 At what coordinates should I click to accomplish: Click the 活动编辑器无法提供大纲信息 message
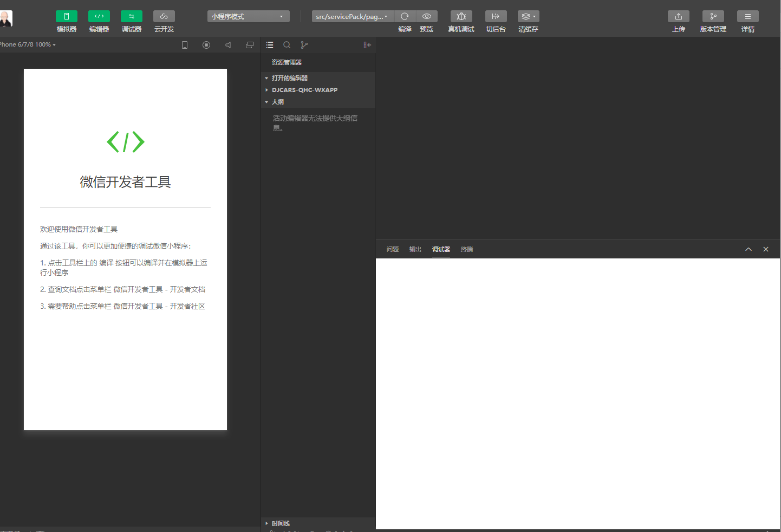(315, 123)
